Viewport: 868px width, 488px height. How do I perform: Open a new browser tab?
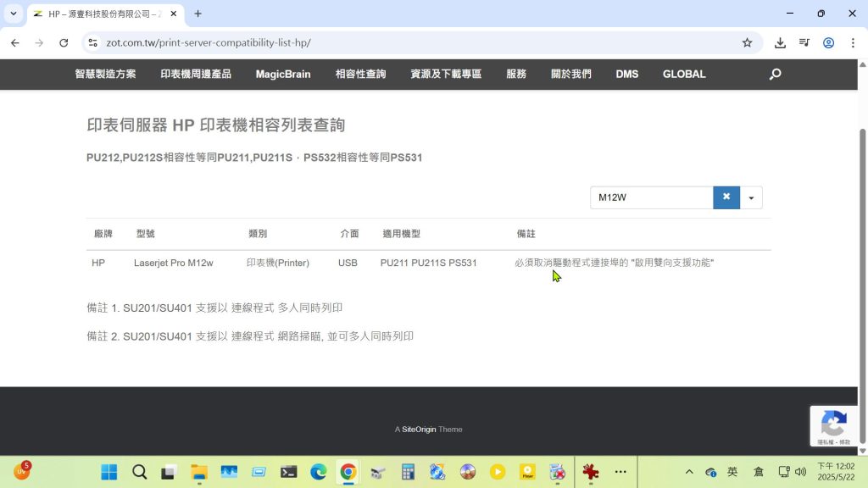pyautogui.click(x=198, y=14)
